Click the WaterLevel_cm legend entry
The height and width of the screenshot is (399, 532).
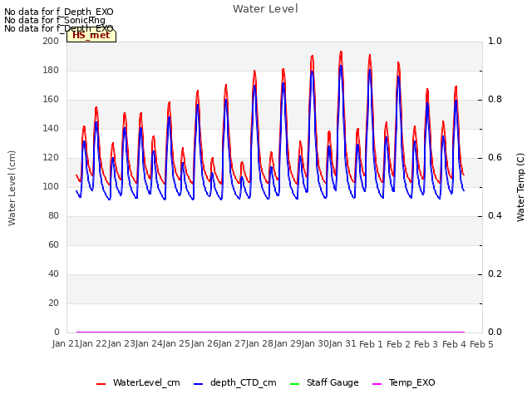point(138,383)
